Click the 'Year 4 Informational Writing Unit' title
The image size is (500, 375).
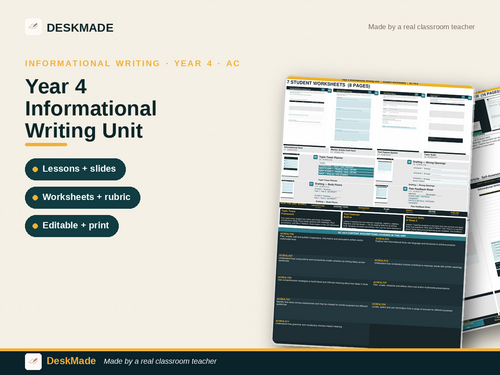click(91, 108)
